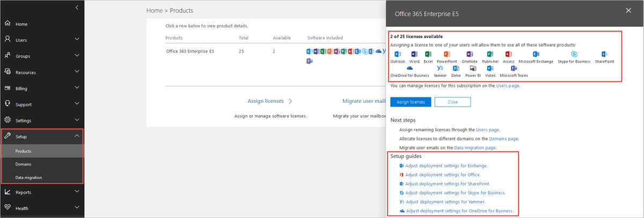Click the Close button in panel

pos(452,102)
